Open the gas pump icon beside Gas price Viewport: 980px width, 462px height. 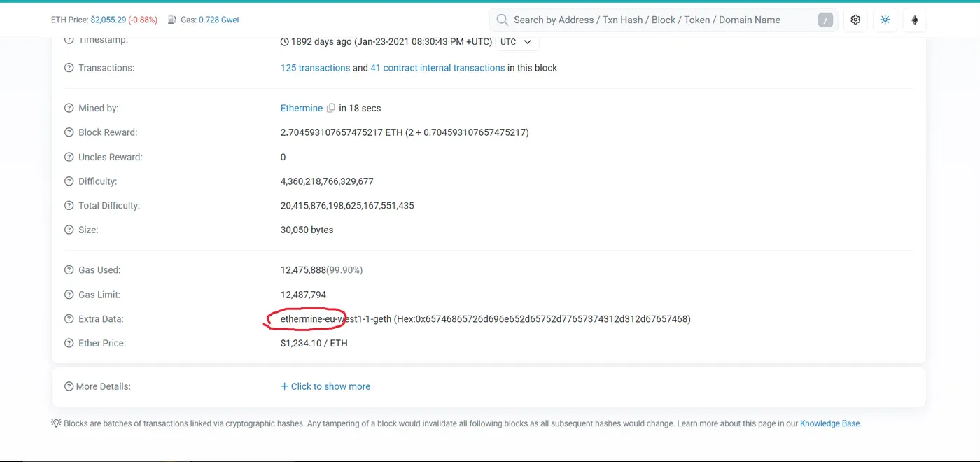point(172,20)
